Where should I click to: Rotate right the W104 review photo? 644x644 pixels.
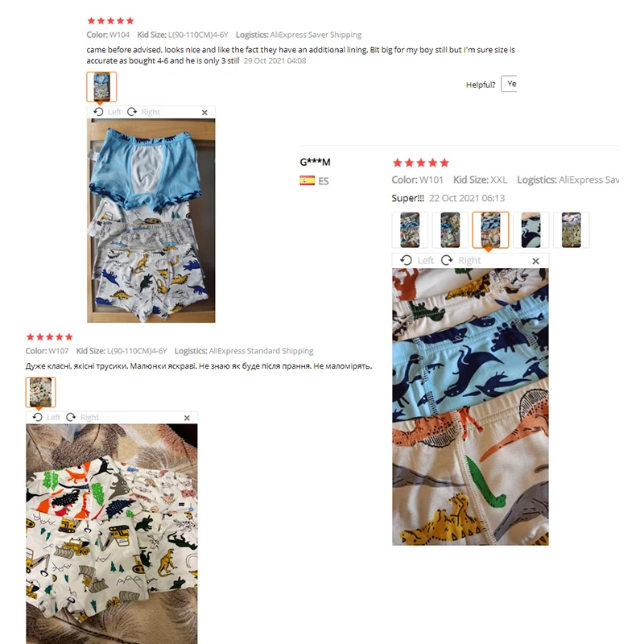(x=143, y=112)
